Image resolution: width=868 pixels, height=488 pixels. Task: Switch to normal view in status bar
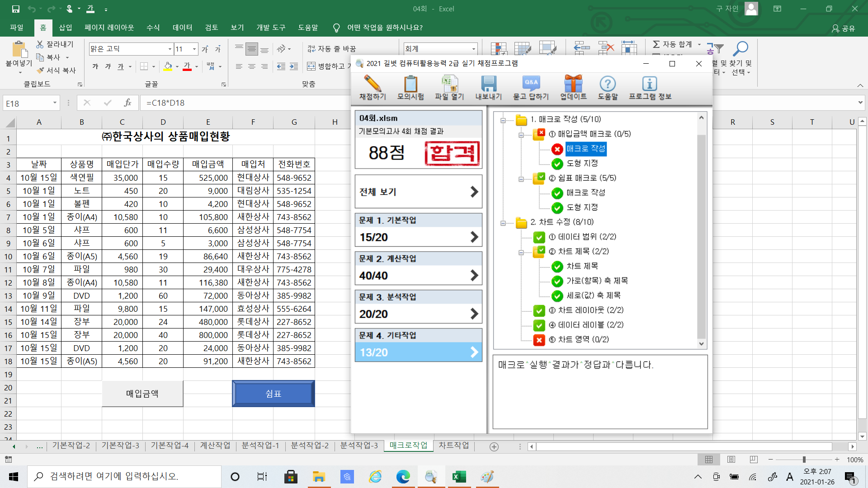[x=709, y=460]
